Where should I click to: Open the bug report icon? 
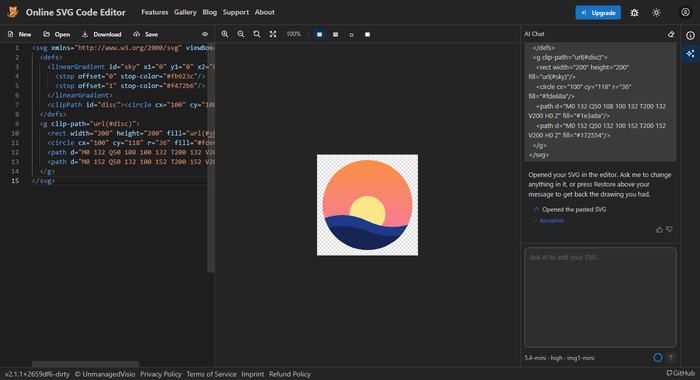click(634, 13)
